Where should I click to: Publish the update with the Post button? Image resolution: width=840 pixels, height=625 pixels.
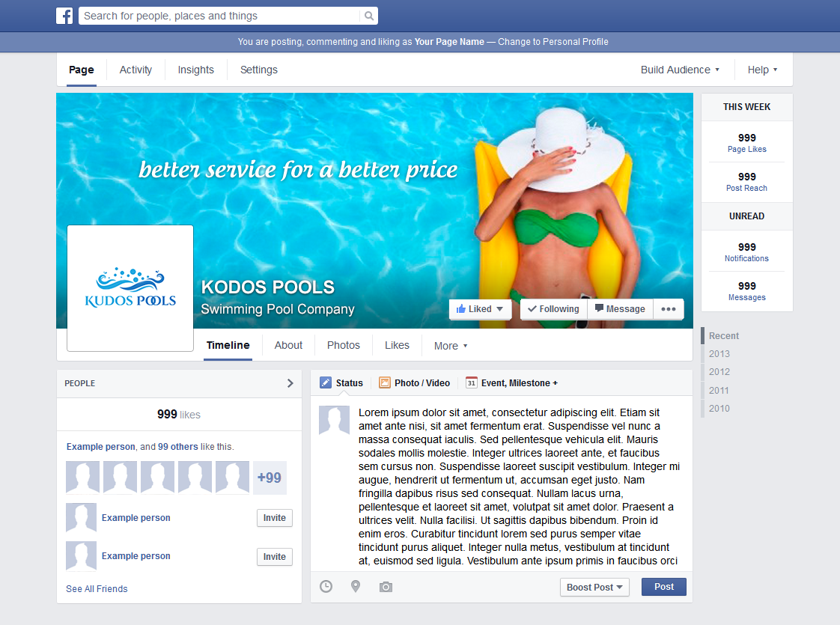tap(663, 587)
